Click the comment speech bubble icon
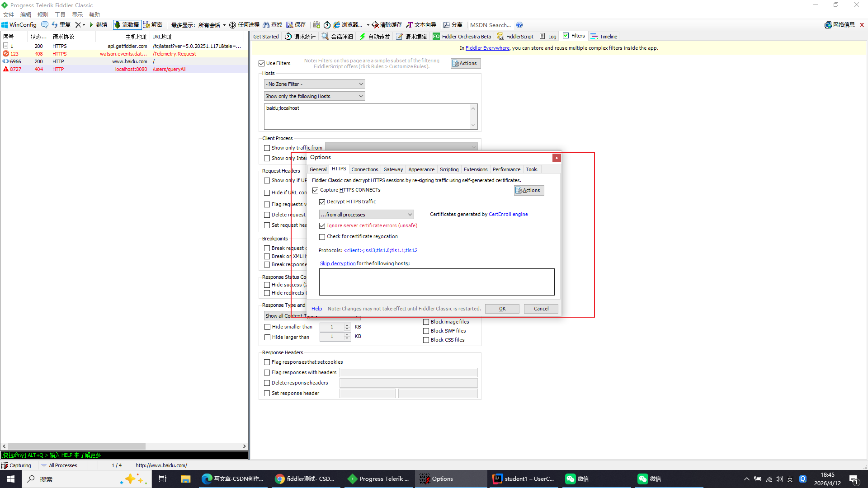Screen dimensions: 868x488 44,25
